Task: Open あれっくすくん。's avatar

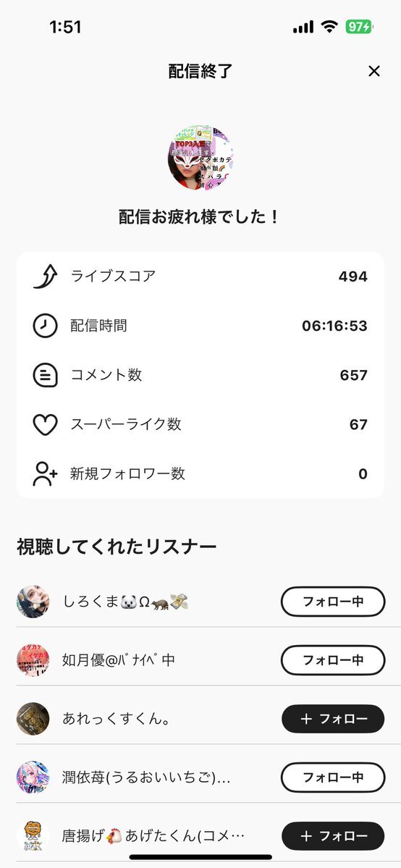Action: tap(33, 719)
